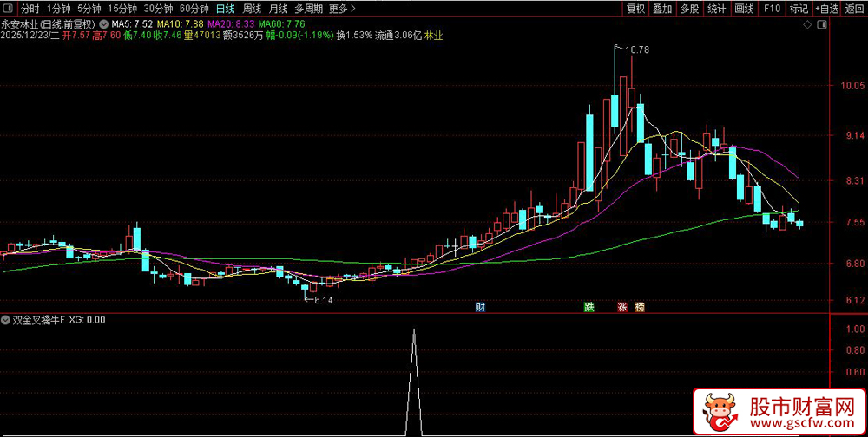Click the 双金叉擒牛F indicator name
This screenshot has height=437, width=868.
click(39, 319)
